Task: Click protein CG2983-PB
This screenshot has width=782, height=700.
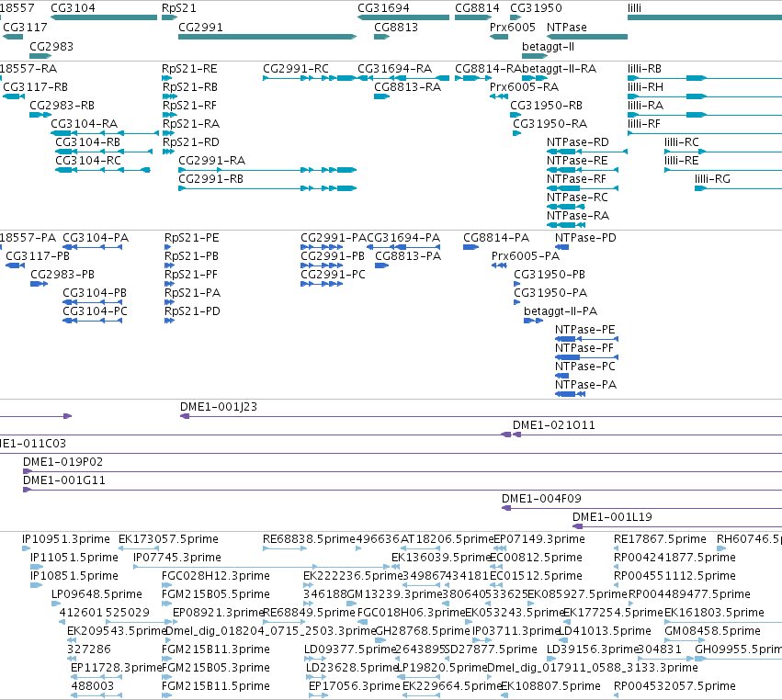Action: tap(39, 284)
